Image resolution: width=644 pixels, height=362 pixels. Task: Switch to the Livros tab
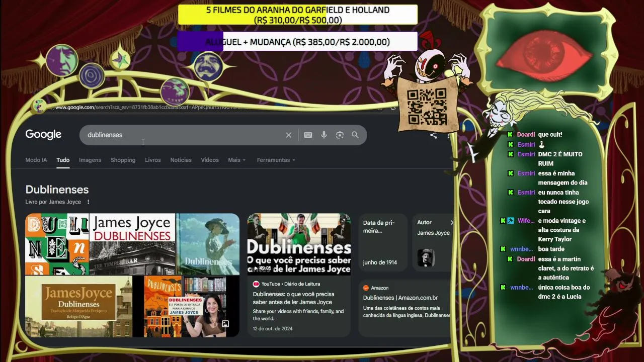(x=153, y=160)
